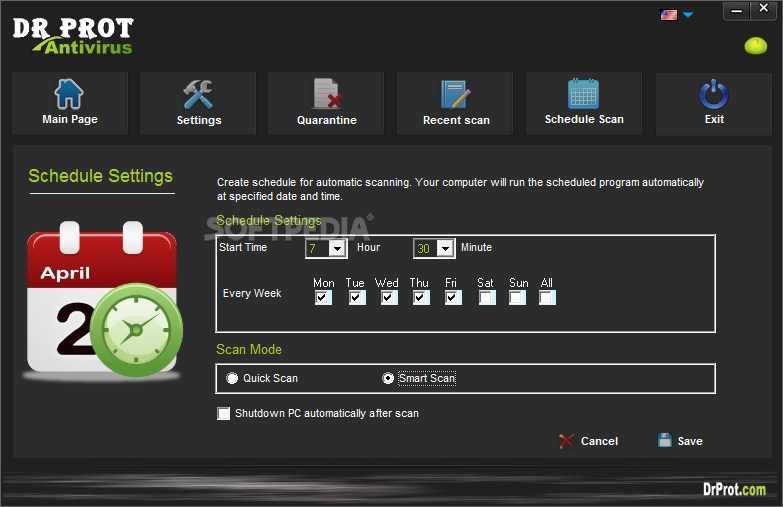
Task: Click the Shutdown PC automatically label text
Action: [327, 414]
